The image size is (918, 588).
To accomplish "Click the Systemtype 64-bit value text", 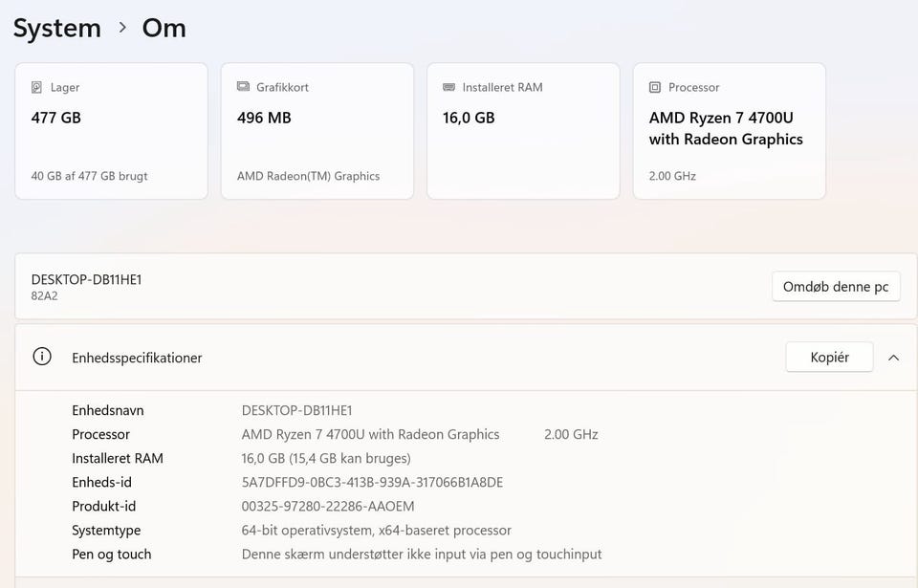I will [x=376, y=530].
